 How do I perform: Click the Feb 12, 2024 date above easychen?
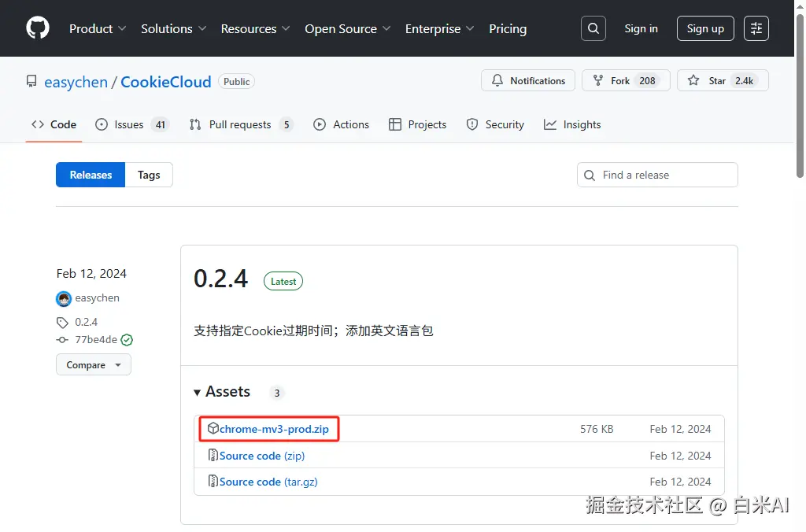(x=91, y=273)
